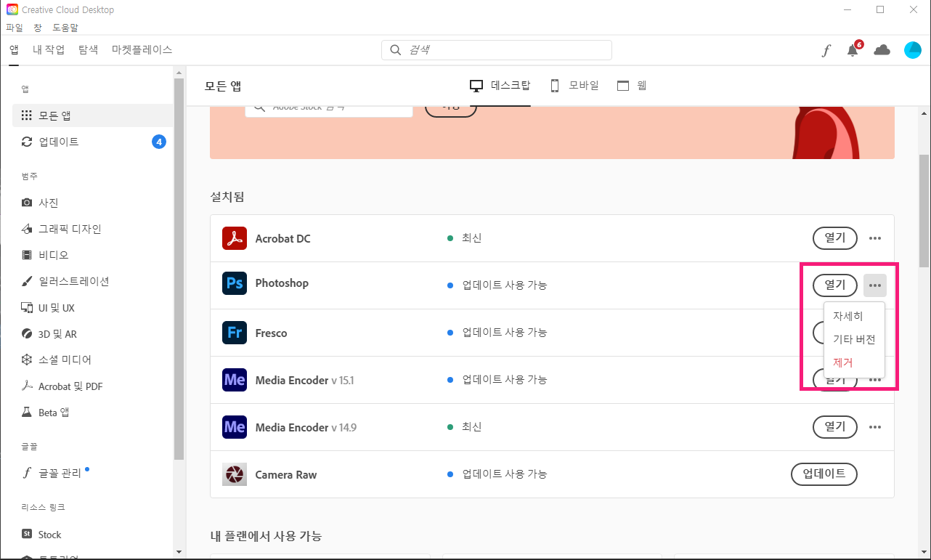The image size is (931, 560).
Task: Switch to the 마켓플레이스 tab
Action: pos(142,50)
